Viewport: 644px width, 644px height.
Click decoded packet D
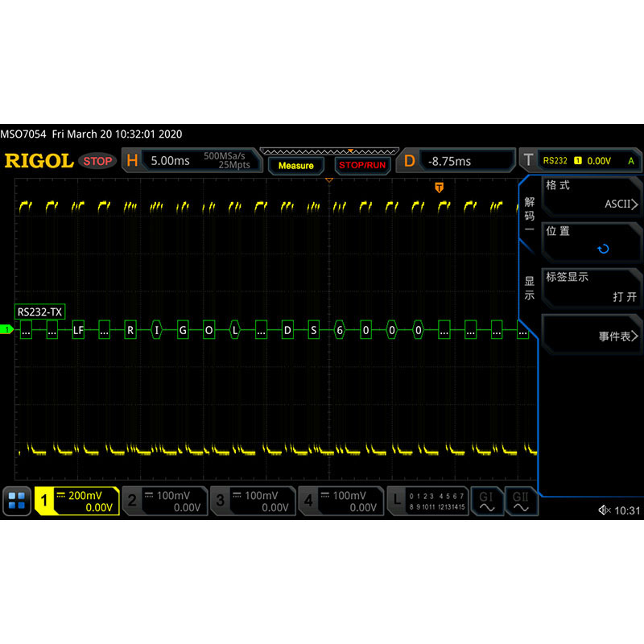tap(287, 330)
